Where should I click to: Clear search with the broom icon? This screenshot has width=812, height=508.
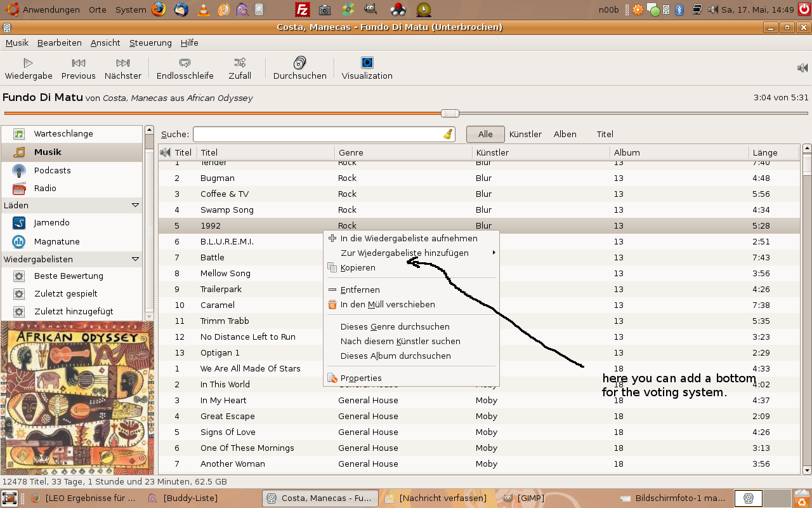pos(449,134)
